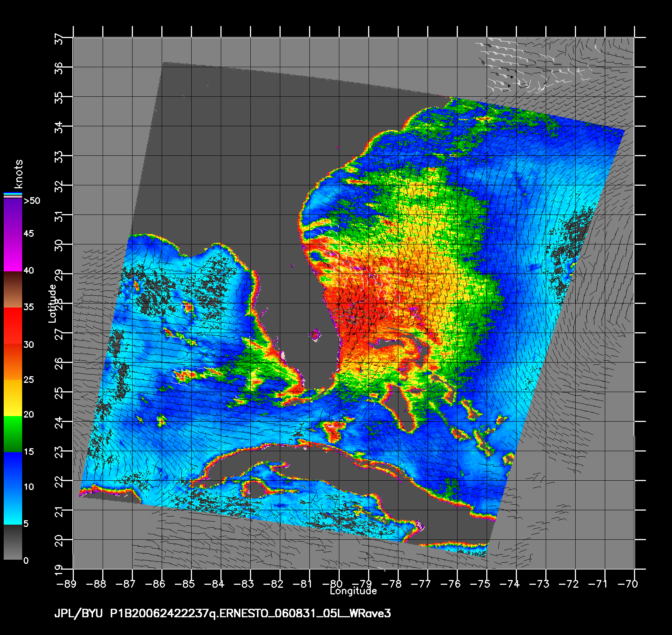The height and width of the screenshot is (635, 672).
Task: Click the '-89' longitude tick label
Action: (66, 584)
